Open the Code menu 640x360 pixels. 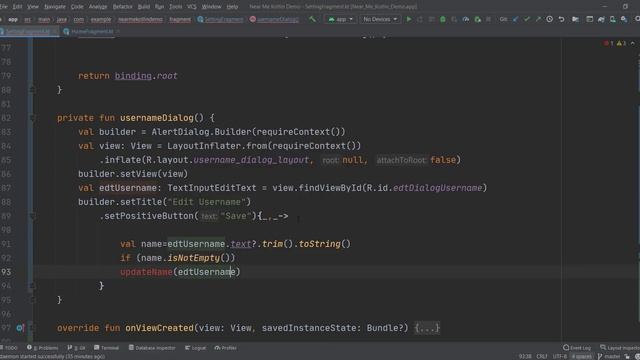[x=77, y=7]
